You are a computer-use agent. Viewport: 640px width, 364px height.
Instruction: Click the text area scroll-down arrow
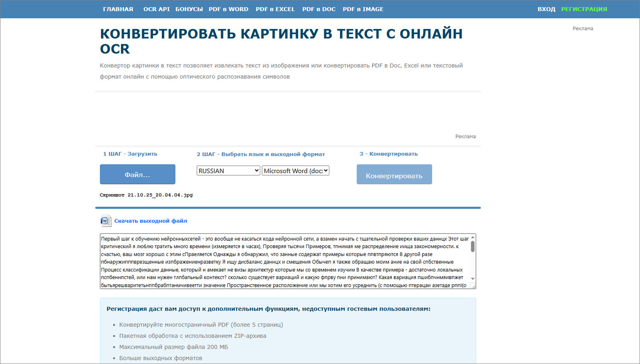(x=473, y=279)
